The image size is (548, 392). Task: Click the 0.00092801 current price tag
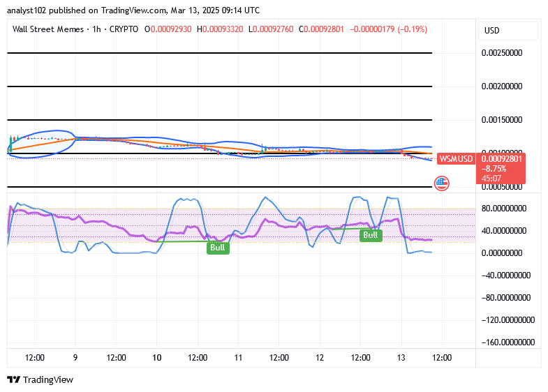501,159
